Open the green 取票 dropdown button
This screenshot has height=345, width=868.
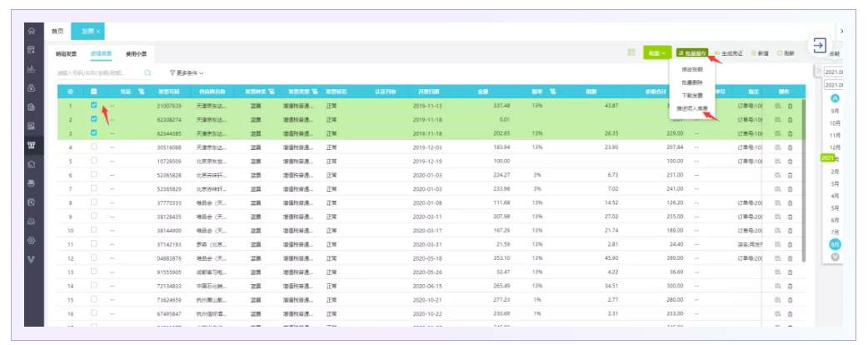tap(656, 52)
